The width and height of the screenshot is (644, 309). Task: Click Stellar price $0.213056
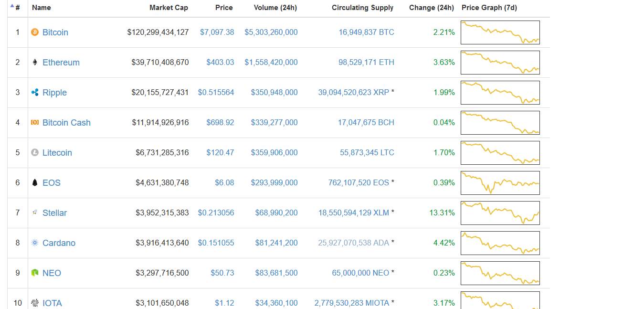(x=216, y=213)
